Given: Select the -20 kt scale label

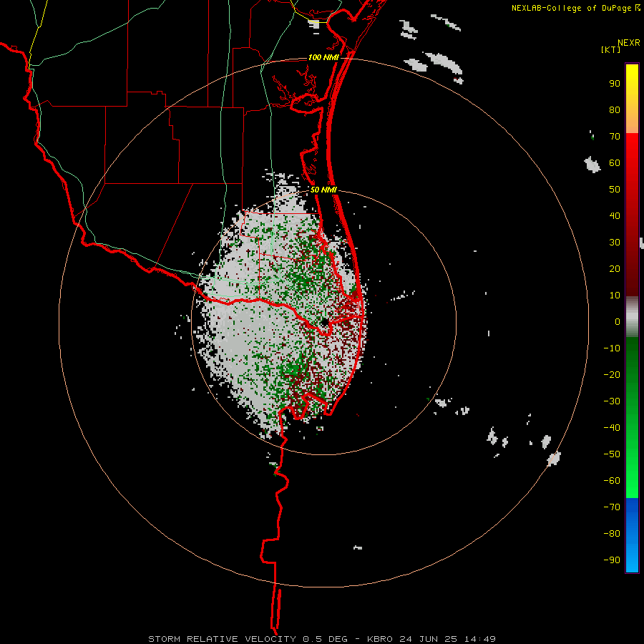Looking at the screenshot, I should coord(612,375).
